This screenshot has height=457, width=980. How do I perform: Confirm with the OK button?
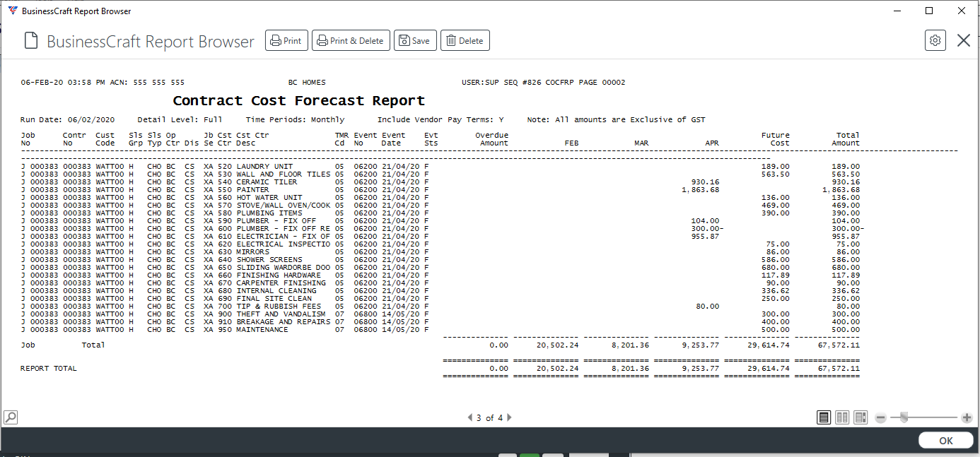click(x=946, y=440)
